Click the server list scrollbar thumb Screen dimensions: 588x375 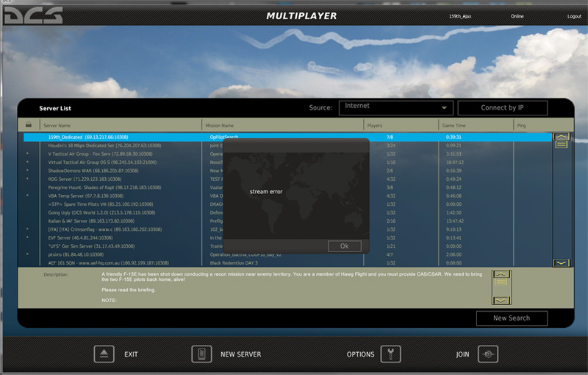[562, 144]
